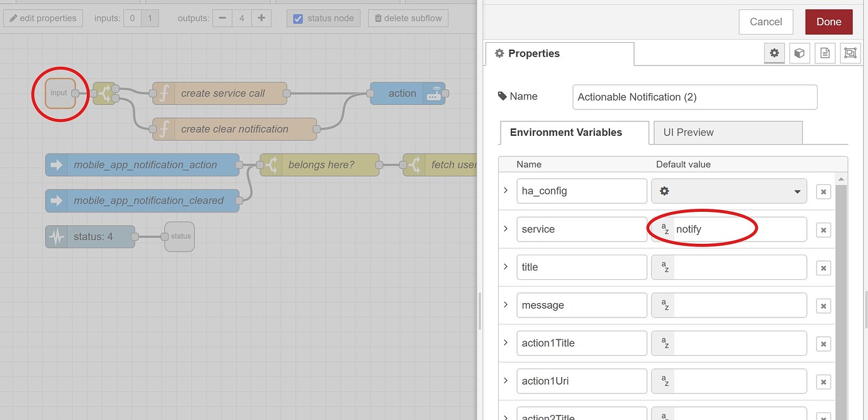Delete the title variable with its x button

823,268
